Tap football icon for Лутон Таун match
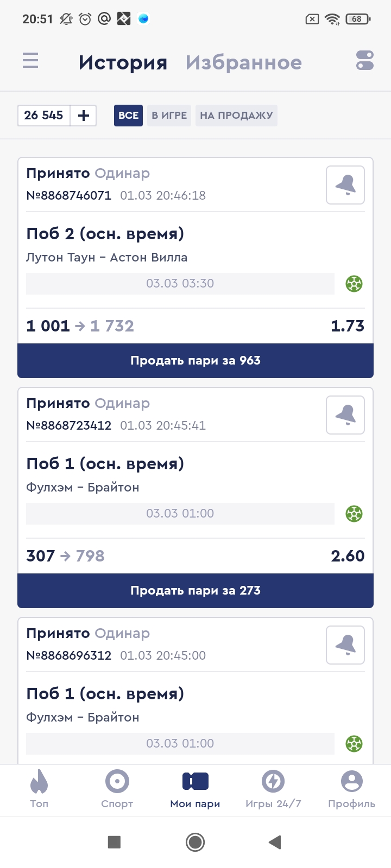This screenshot has height=868, width=391. [x=354, y=284]
